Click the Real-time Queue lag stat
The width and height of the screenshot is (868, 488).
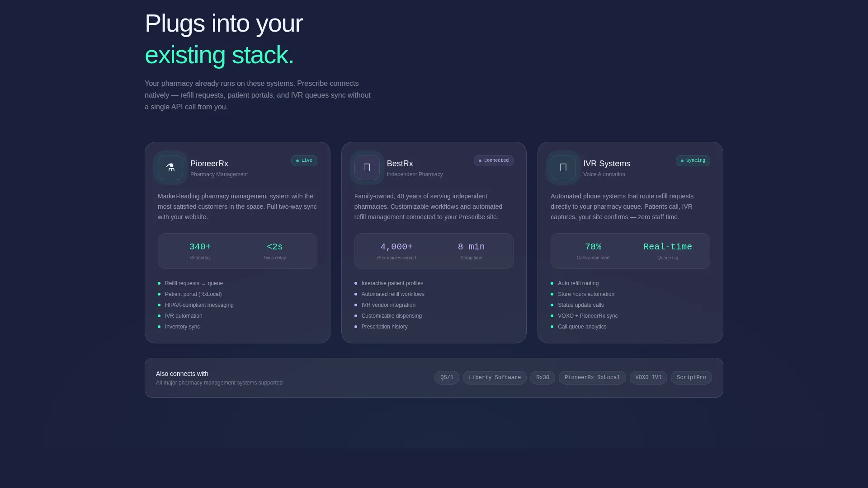[668, 251]
